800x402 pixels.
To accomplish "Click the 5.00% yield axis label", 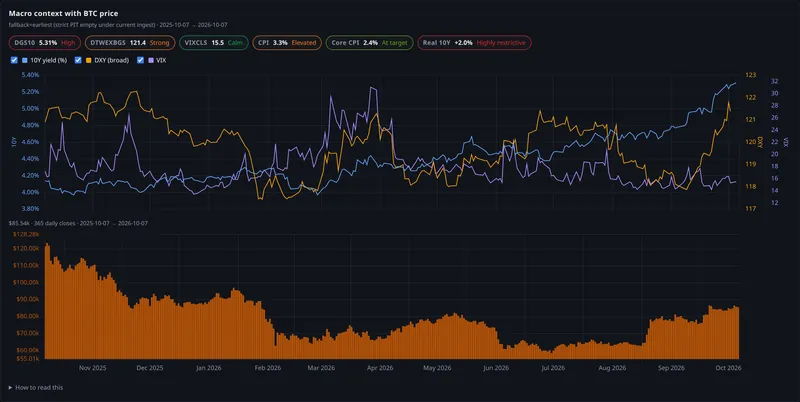I will (x=30, y=109).
